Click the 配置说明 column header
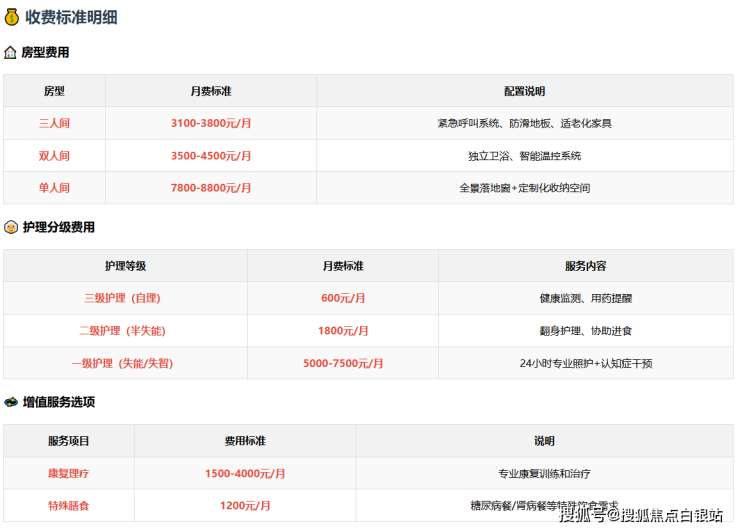Image resolution: width=740 pixels, height=531 pixels. tap(525, 91)
